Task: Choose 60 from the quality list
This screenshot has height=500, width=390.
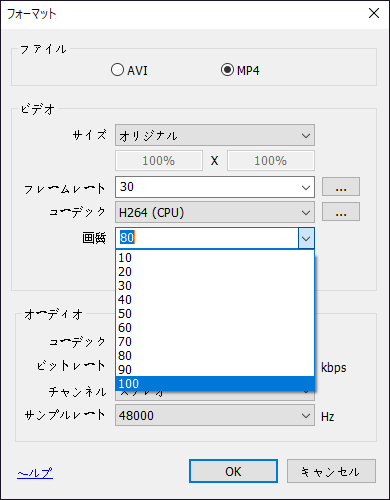Action: click(x=215, y=328)
